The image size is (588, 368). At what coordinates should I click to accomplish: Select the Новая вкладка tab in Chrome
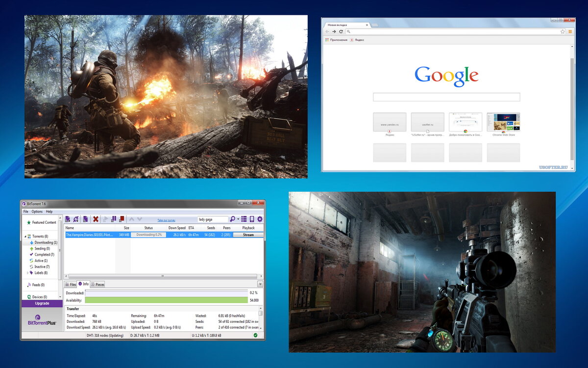click(346, 25)
